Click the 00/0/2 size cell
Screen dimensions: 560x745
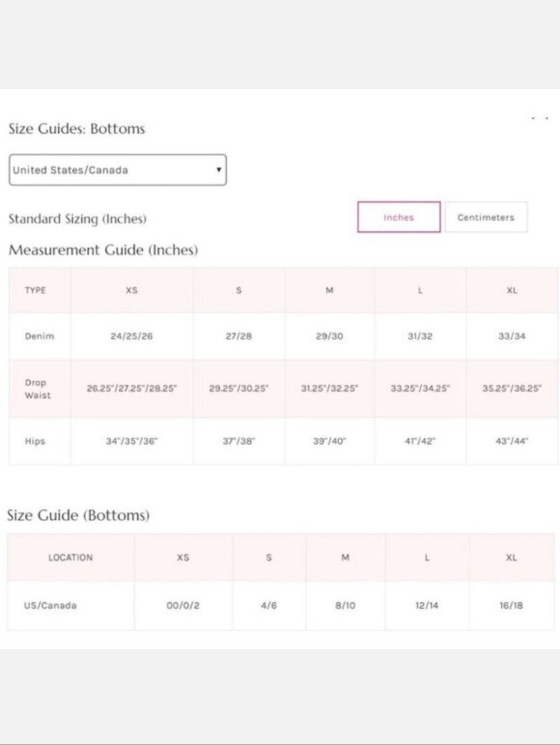click(x=183, y=606)
